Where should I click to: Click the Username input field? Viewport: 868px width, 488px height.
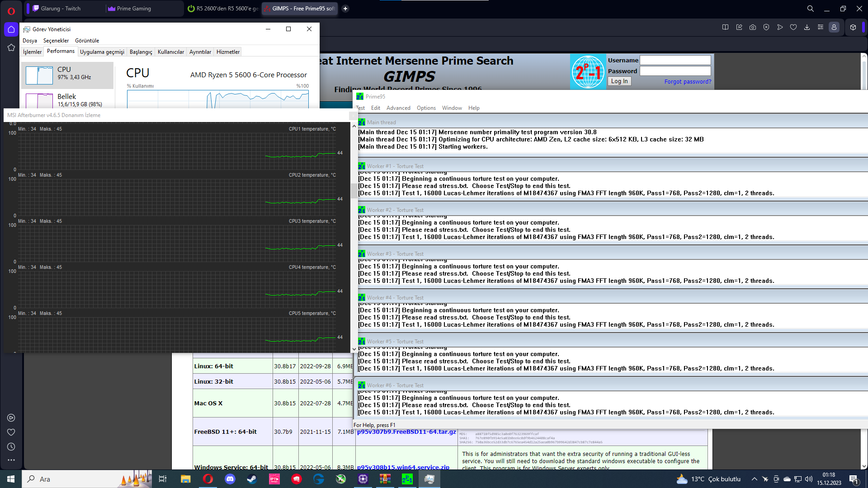coord(675,60)
